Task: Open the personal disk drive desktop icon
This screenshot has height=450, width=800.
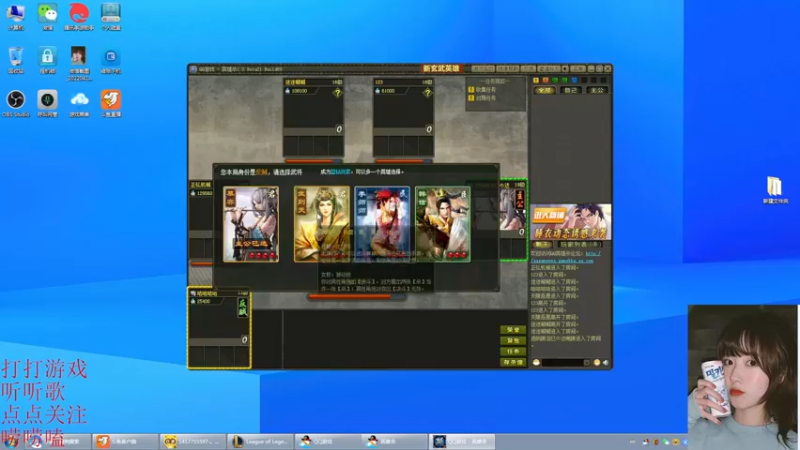Action: (x=111, y=16)
